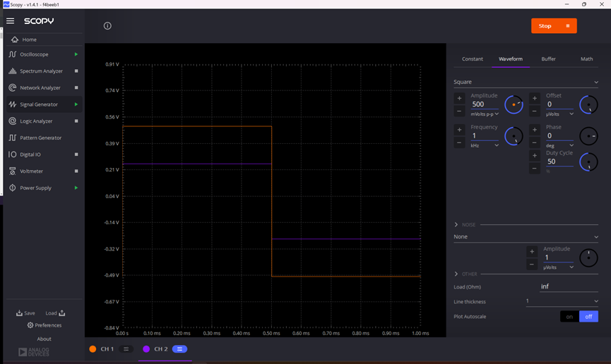Open the Power Supply tool
The image size is (611, 364).
(x=35, y=188)
